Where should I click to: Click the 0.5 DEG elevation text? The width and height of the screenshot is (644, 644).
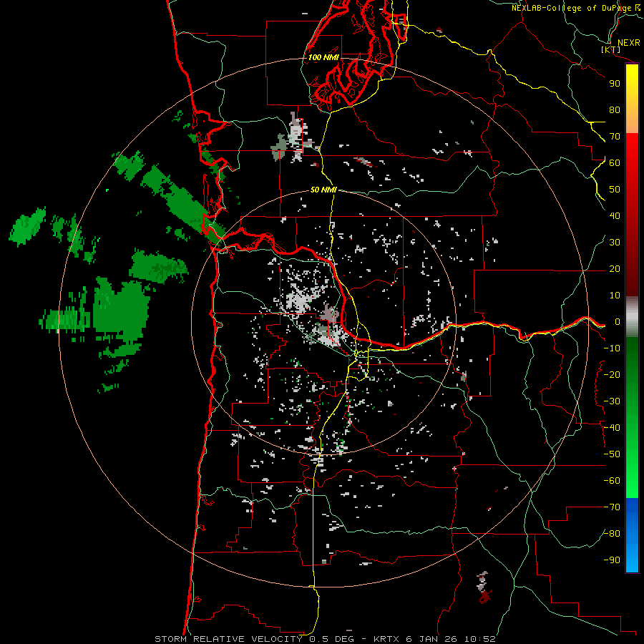pyautogui.click(x=331, y=639)
